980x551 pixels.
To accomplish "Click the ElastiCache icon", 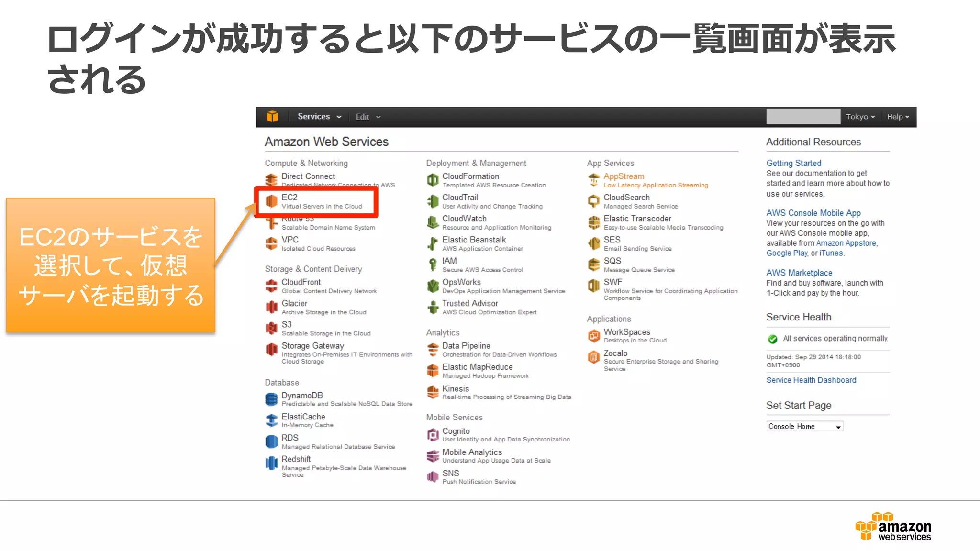I will pyautogui.click(x=271, y=420).
